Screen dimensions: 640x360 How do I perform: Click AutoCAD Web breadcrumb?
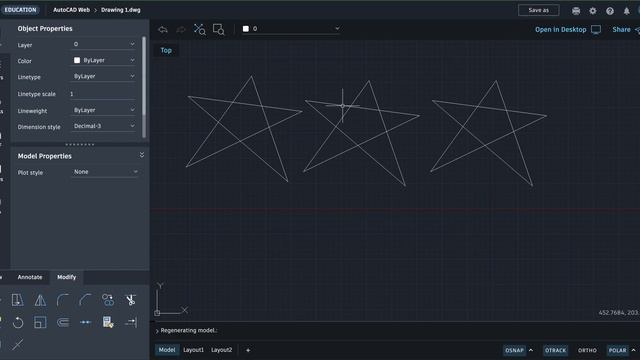(x=71, y=10)
